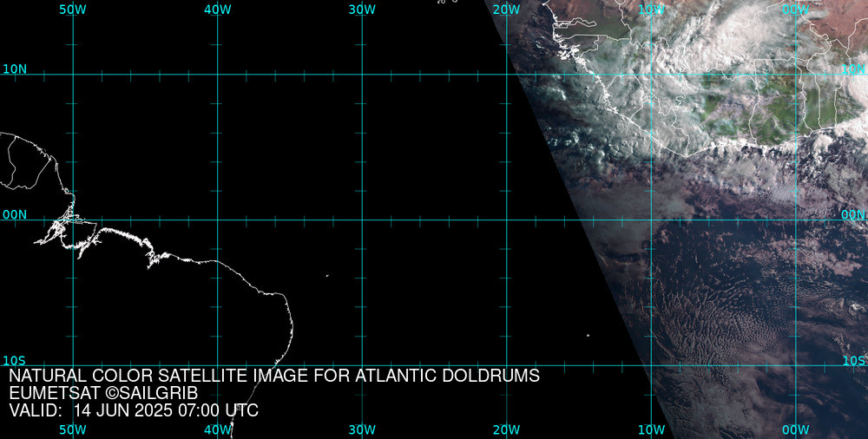Click the 20W label on the top axis

507,10
